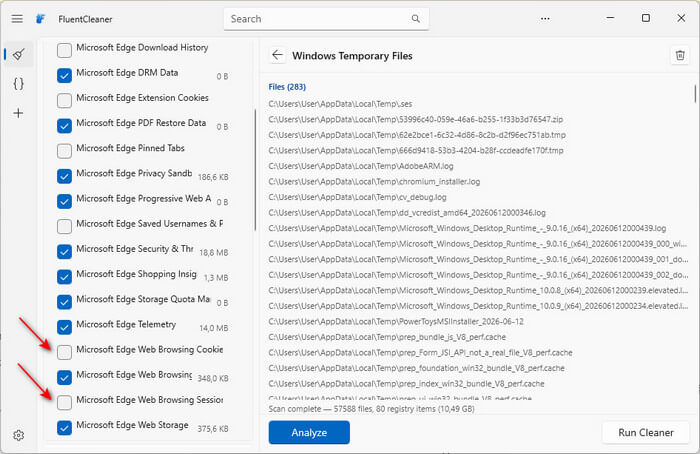Select the Desktop_Runtime_10.0.9 elevated log path
The height and width of the screenshot is (454, 700).
click(478, 306)
